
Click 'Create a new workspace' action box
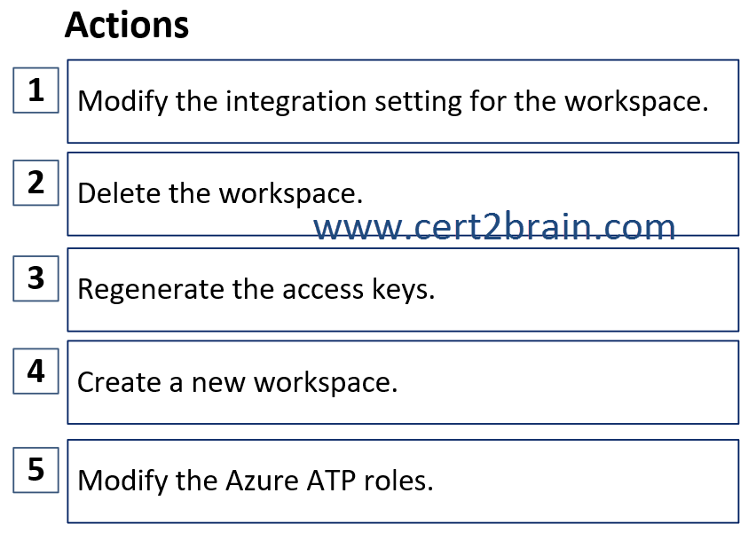(403, 382)
